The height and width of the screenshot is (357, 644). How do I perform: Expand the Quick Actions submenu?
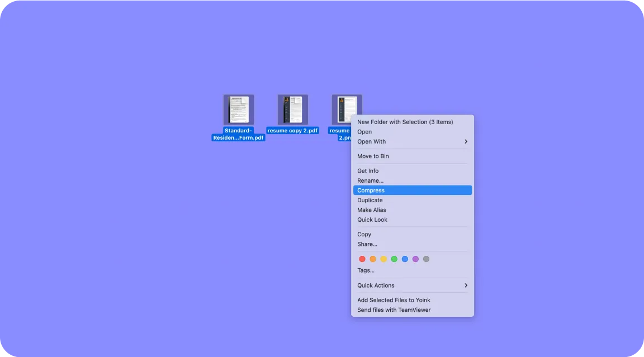[413, 285]
